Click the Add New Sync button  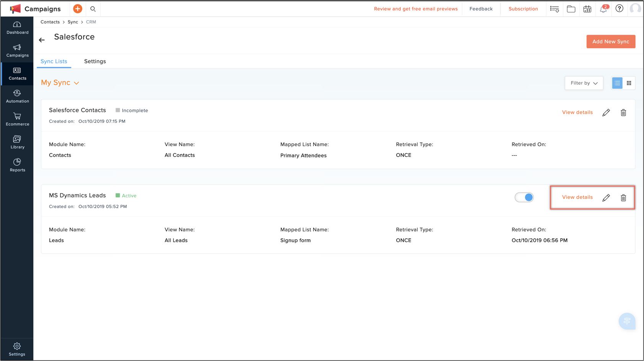tap(611, 42)
